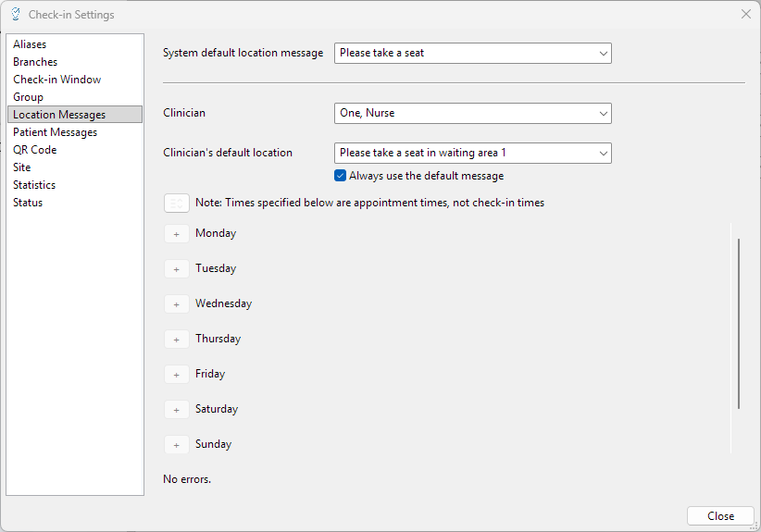Add a time slot for Wednesday

(x=176, y=304)
